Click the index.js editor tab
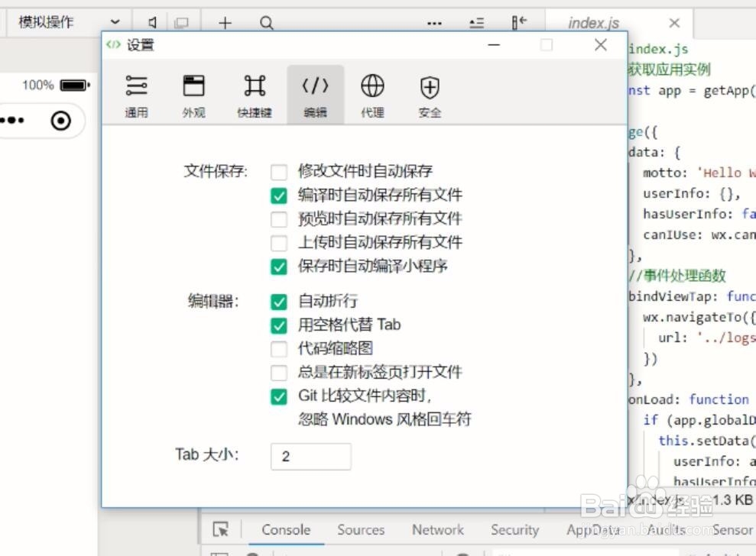 593,22
